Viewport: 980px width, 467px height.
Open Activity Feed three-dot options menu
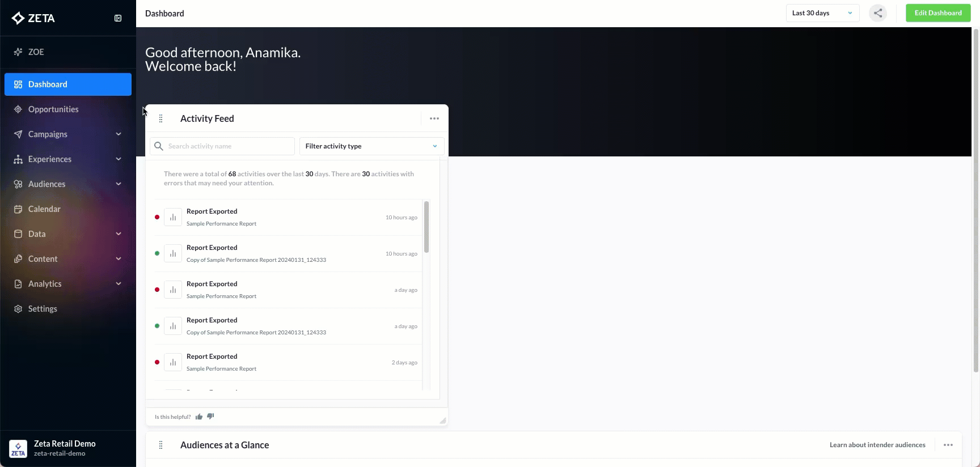pos(434,118)
